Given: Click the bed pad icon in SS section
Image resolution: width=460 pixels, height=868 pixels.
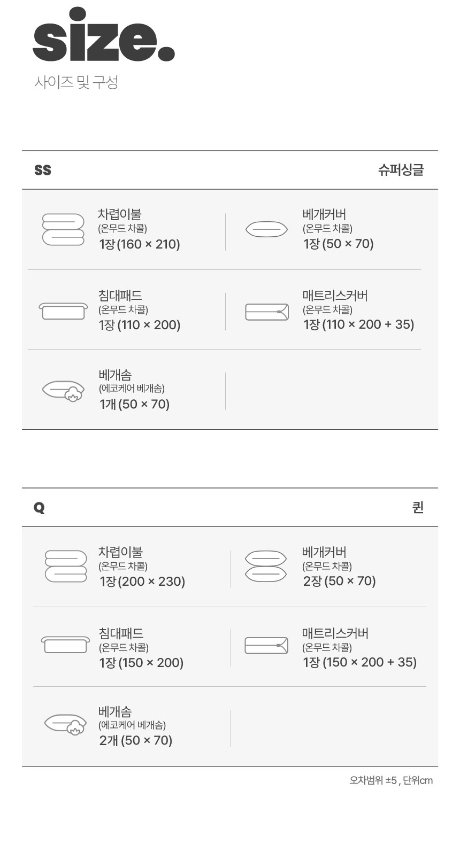Looking at the screenshot, I should coord(63,311).
